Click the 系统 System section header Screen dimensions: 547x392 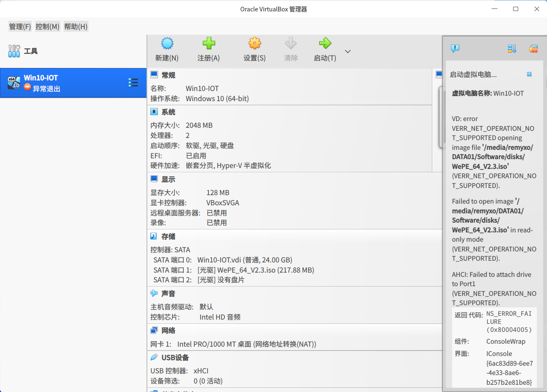click(168, 112)
